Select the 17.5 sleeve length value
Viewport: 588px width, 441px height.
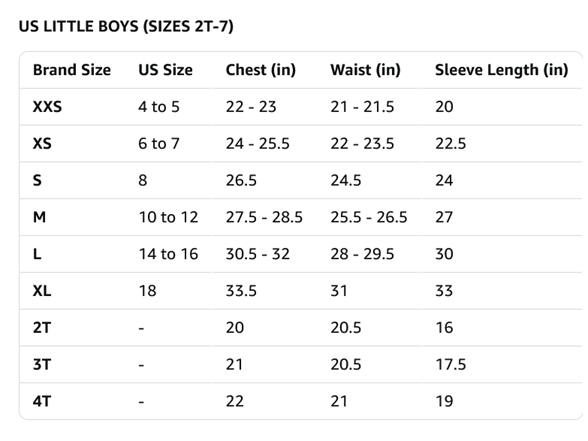(x=450, y=364)
